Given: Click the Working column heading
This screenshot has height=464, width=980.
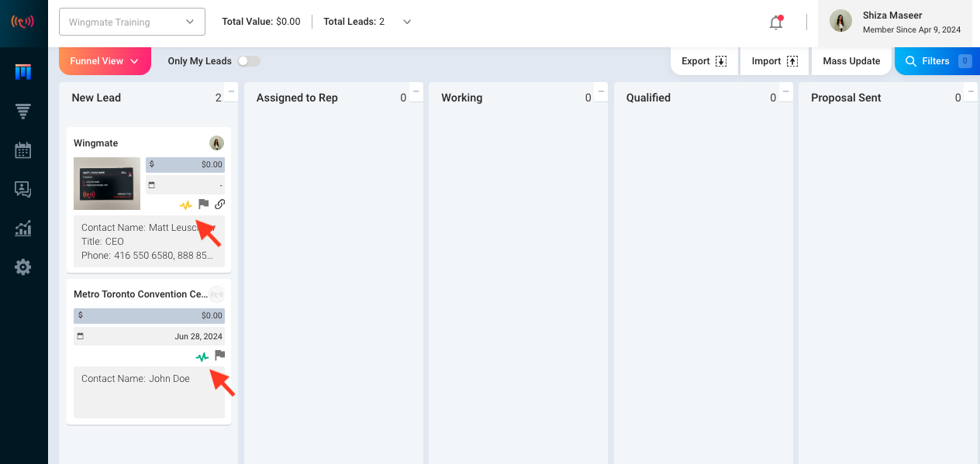Looking at the screenshot, I should click(462, 98).
